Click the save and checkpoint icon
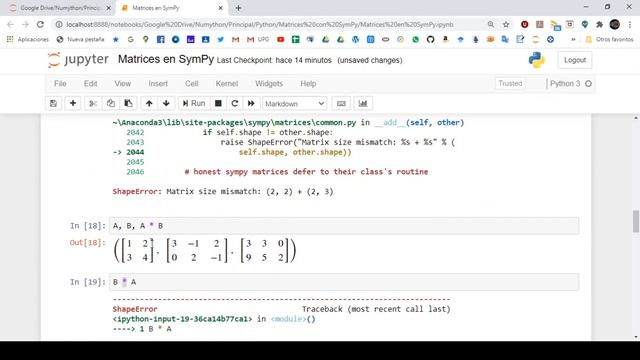The height and width of the screenshot is (360, 640). click(x=53, y=104)
